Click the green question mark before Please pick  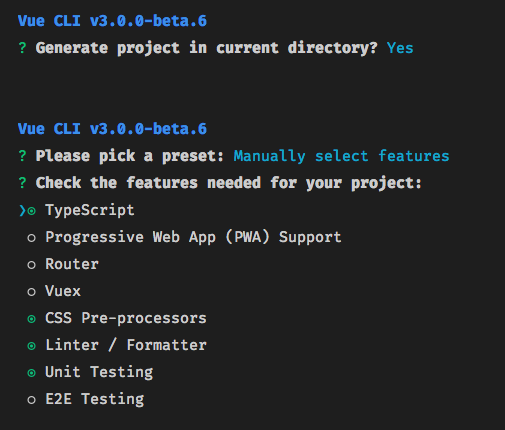(x=22, y=156)
